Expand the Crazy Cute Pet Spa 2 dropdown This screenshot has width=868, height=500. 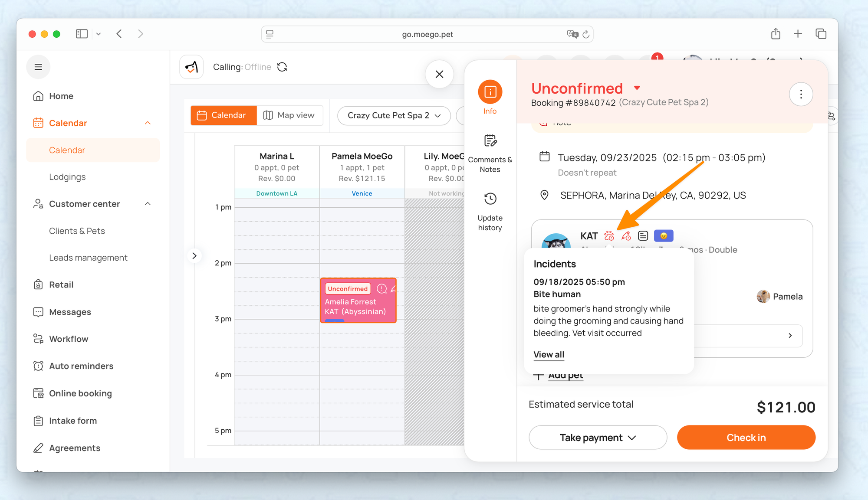(394, 115)
